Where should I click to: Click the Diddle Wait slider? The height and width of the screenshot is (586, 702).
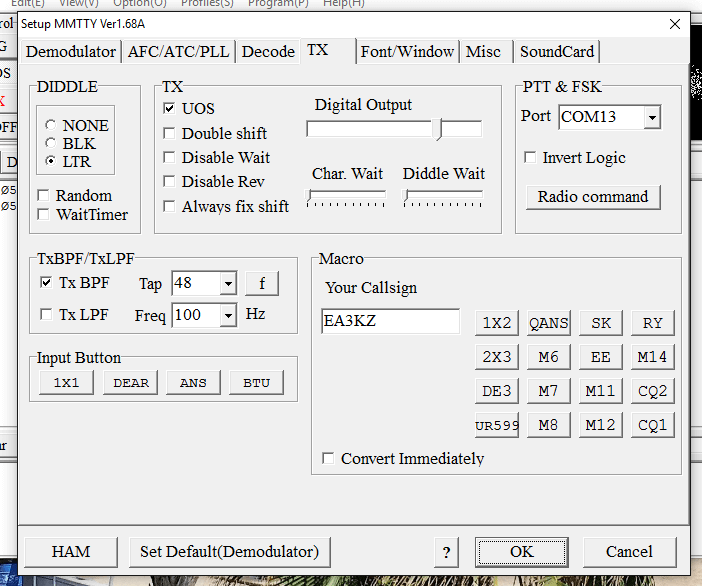(x=443, y=197)
